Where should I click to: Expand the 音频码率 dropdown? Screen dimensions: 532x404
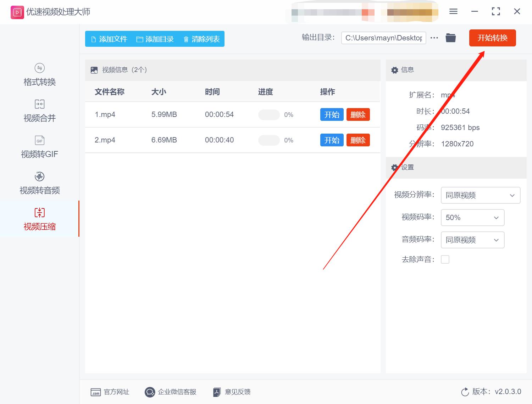472,240
